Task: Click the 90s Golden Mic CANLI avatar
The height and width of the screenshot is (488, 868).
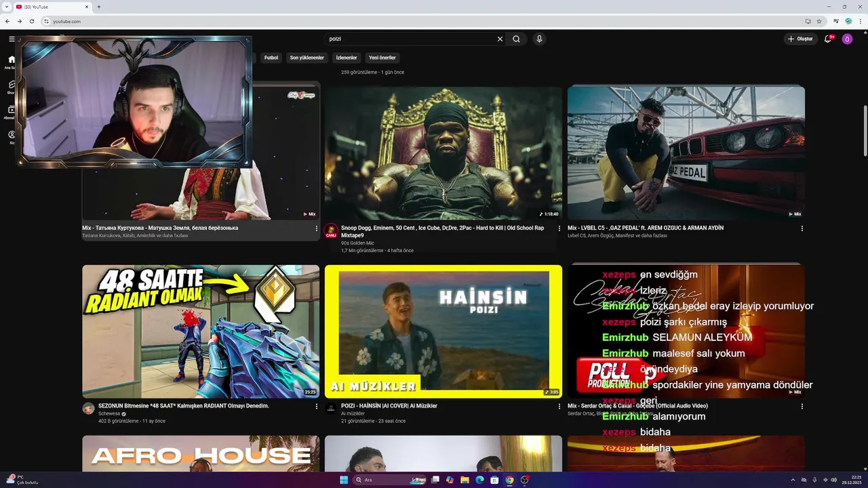Action: click(x=331, y=231)
